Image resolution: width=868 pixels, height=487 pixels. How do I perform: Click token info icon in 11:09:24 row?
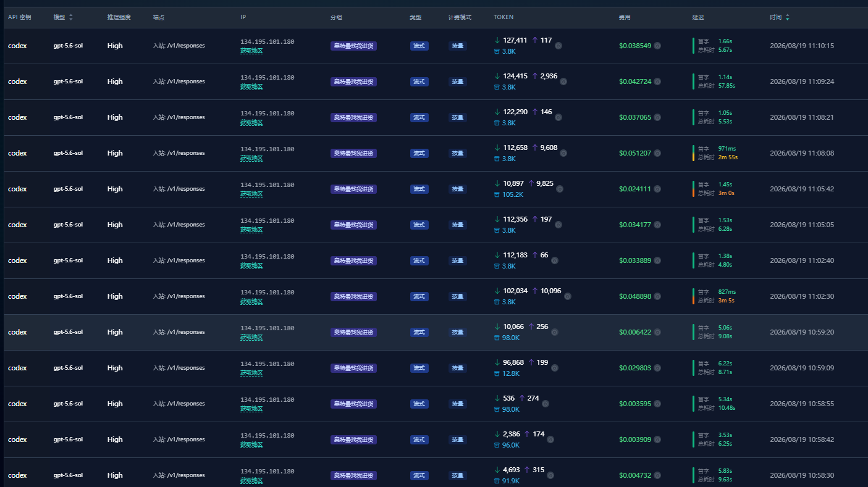[563, 81]
